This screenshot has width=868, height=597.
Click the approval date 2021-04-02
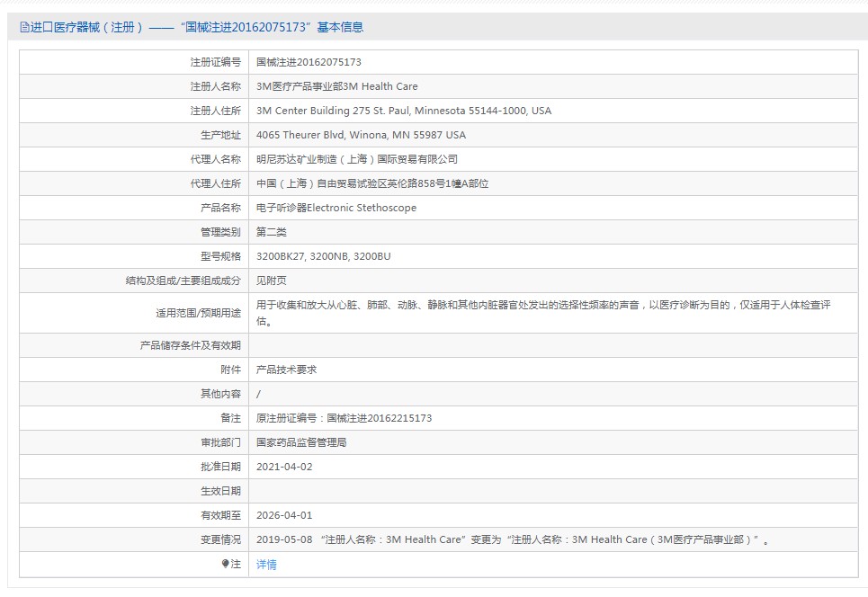(284, 467)
